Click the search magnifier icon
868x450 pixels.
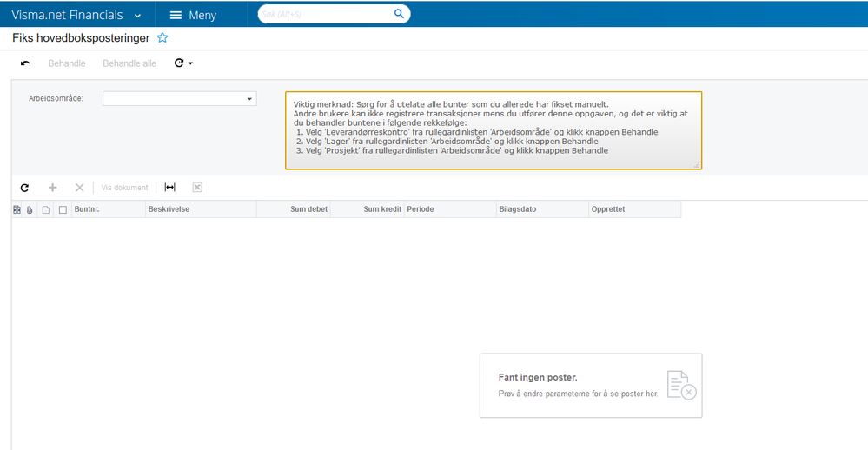coord(399,14)
